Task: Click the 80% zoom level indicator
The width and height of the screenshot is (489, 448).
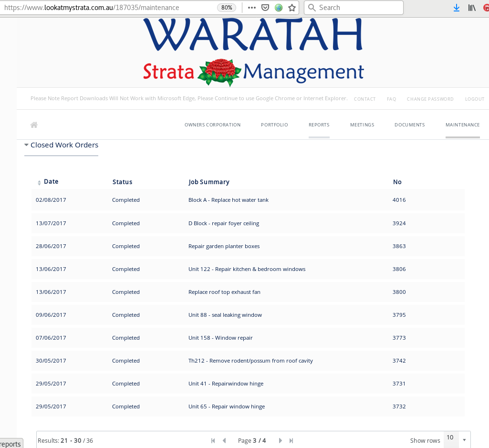Action: pos(227,8)
